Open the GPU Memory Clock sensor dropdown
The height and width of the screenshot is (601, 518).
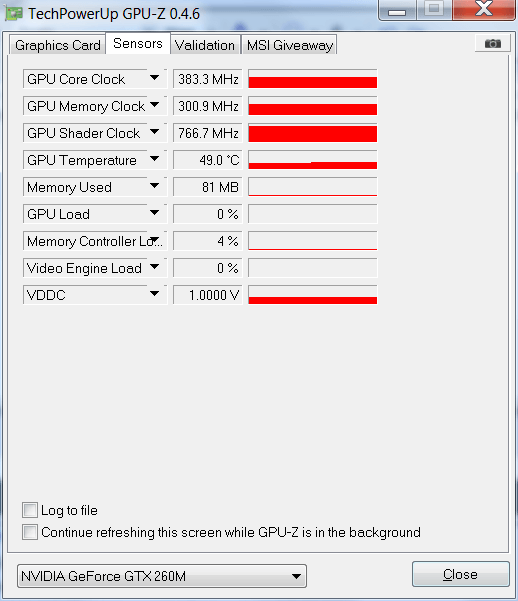pyautogui.click(x=155, y=105)
